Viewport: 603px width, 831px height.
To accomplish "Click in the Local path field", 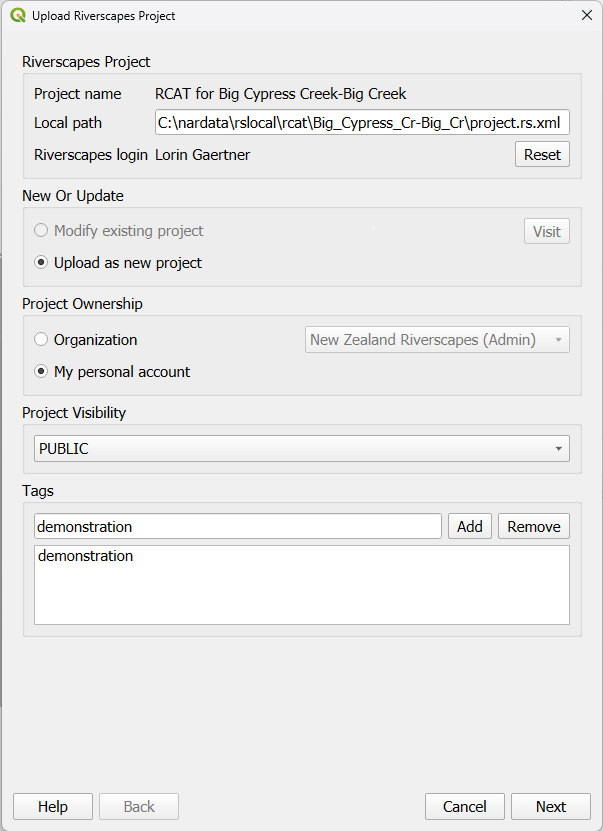I will click(361, 123).
